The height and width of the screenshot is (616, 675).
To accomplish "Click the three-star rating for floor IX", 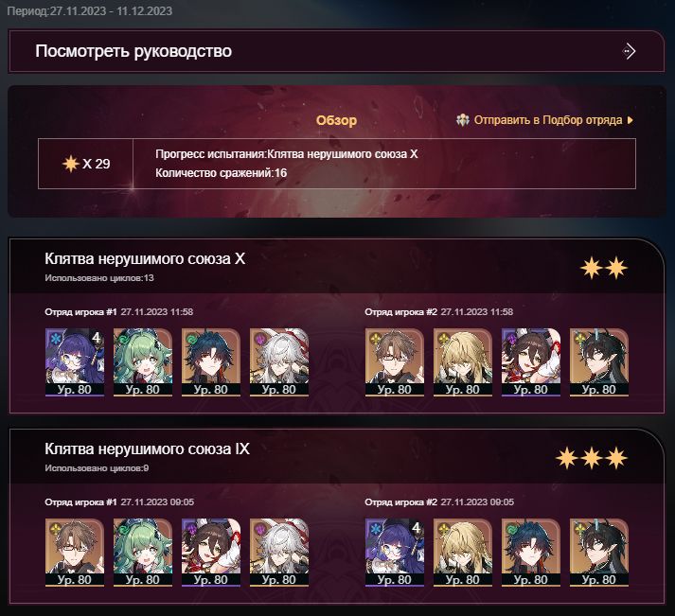I will click(x=592, y=458).
